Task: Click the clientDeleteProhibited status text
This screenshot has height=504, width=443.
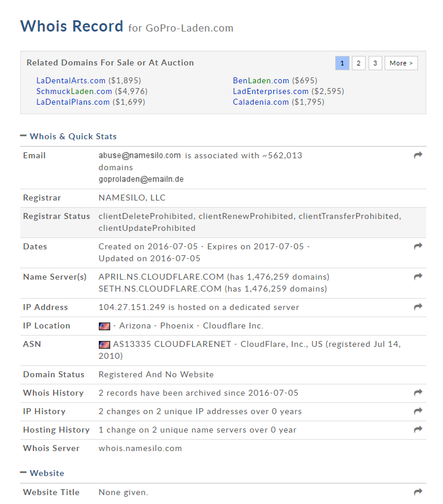Action: (146, 217)
